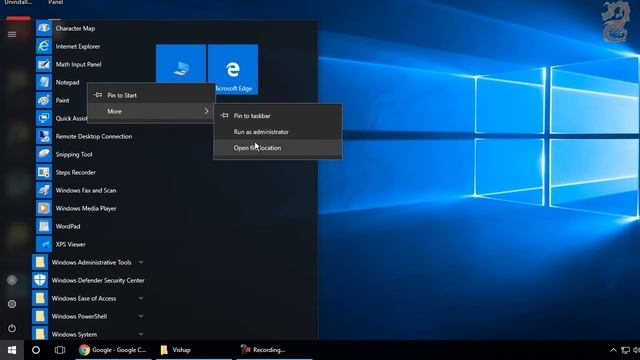This screenshot has height=360, width=640.
Task: Click the Quick Assist icon
Action: [x=44, y=118]
